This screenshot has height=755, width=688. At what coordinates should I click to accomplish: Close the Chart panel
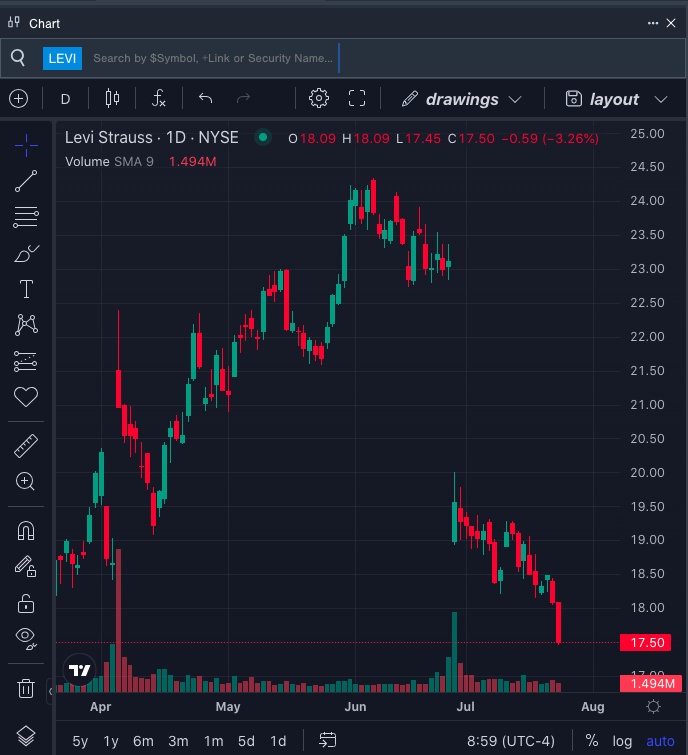(x=671, y=23)
